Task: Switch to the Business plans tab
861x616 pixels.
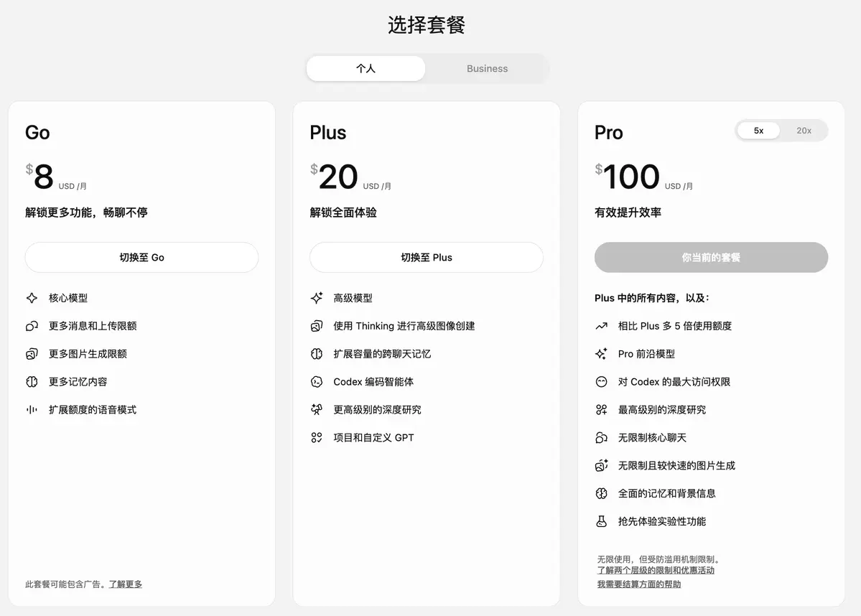Action: coord(487,69)
